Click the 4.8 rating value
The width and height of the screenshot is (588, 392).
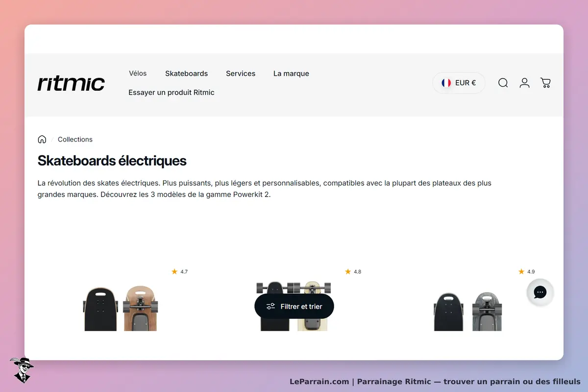click(357, 271)
